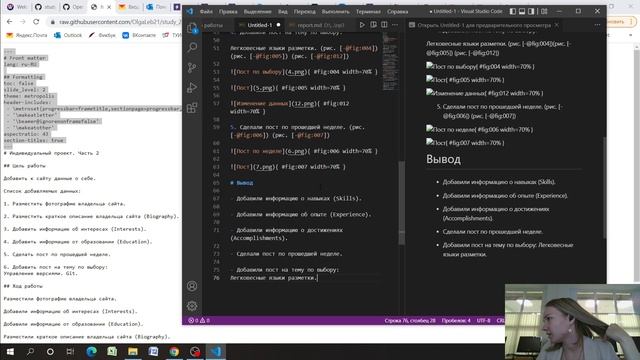The width and height of the screenshot is (640, 360).
Task: Click the Вывод heading in preview
Action: (x=443, y=159)
